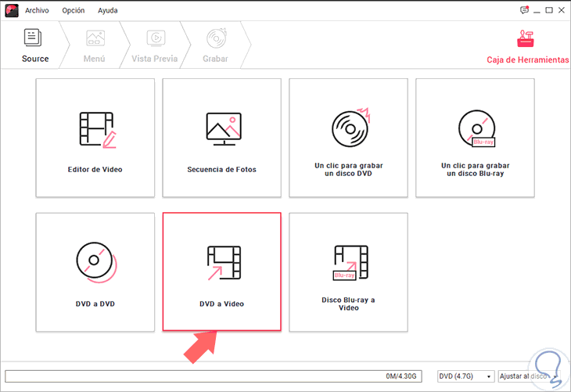The image size is (571, 392).
Task: Click the 'DVD a DVD' label
Action: (x=95, y=304)
